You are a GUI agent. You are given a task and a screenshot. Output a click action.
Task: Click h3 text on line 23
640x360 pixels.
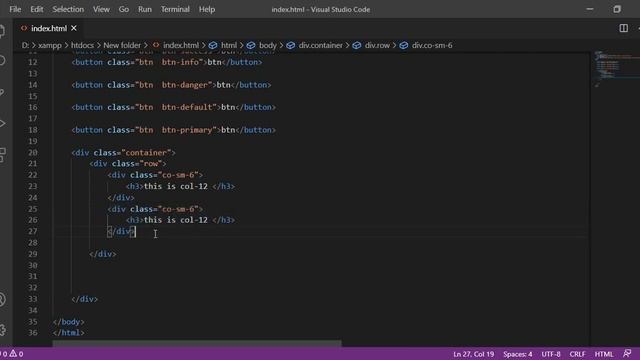176,186
